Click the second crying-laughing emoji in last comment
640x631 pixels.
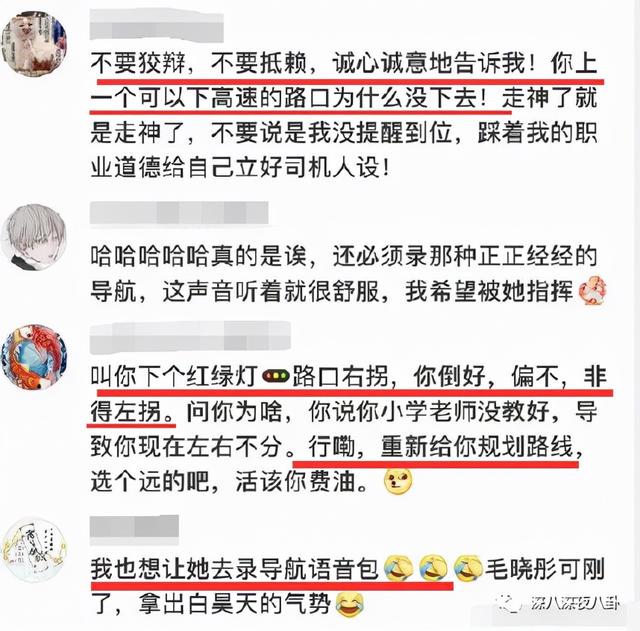click(x=433, y=569)
